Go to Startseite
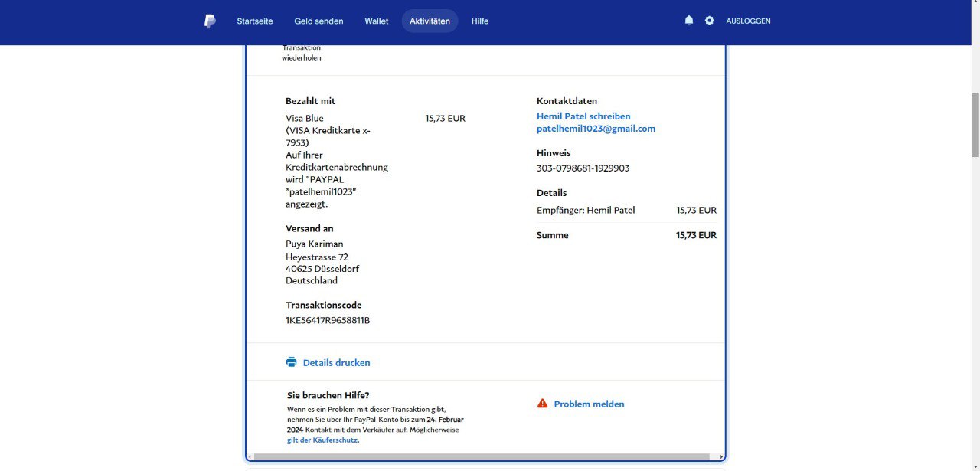Image resolution: width=980 pixels, height=471 pixels. (255, 21)
